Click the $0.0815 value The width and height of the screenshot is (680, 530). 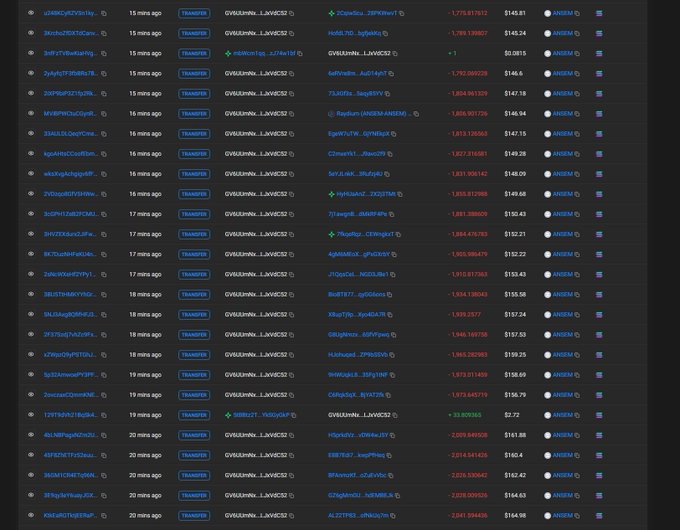click(x=515, y=53)
